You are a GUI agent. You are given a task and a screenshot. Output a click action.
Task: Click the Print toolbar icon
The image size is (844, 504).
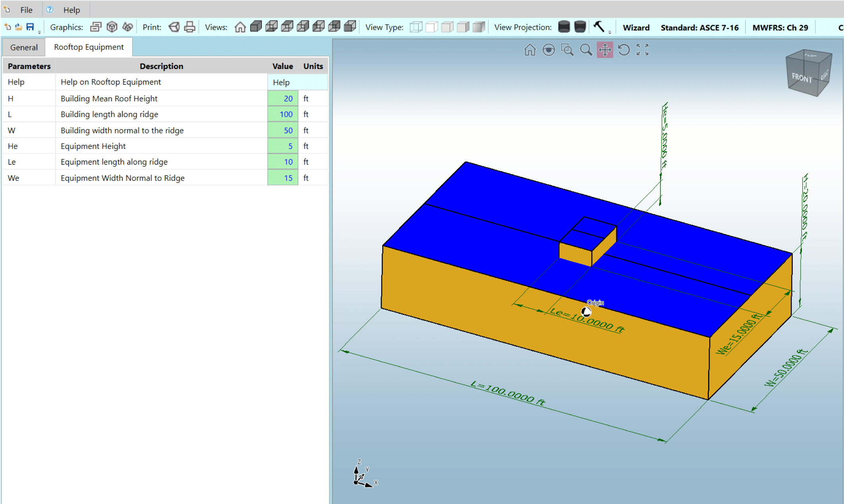pos(190,27)
